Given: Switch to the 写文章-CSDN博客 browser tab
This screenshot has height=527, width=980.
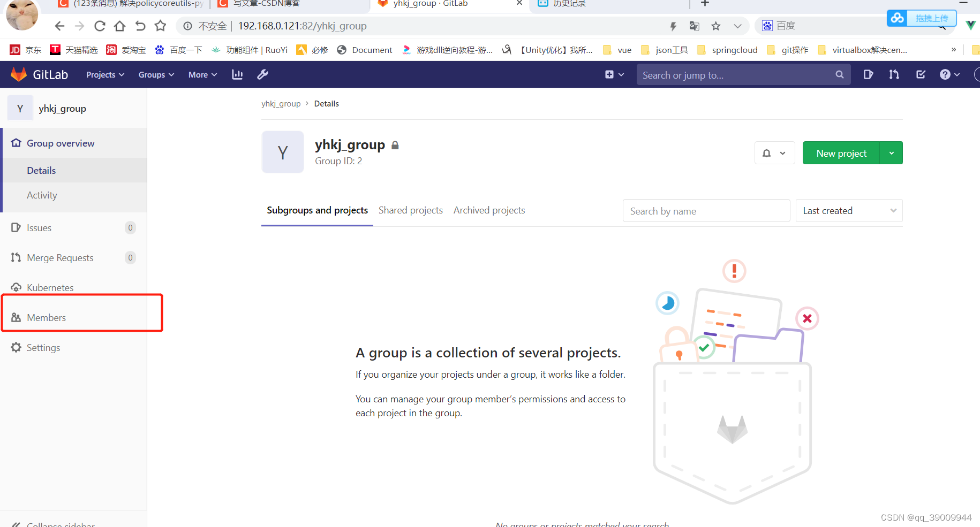Looking at the screenshot, I should coord(289,4).
